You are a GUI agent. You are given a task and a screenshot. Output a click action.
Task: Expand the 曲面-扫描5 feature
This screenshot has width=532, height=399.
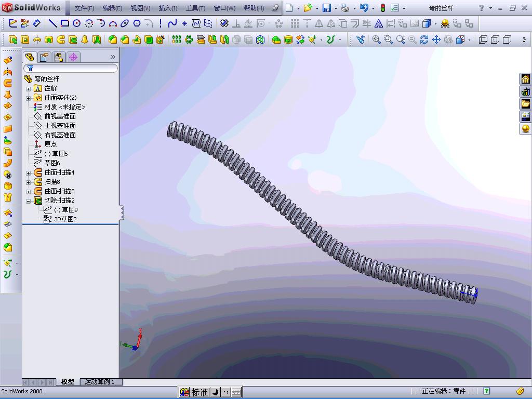click(x=29, y=192)
